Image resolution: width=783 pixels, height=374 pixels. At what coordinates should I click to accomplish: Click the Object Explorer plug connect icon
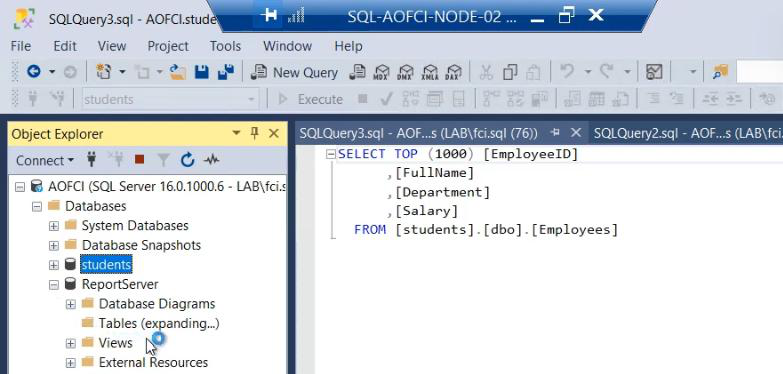[x=91, y=160]
